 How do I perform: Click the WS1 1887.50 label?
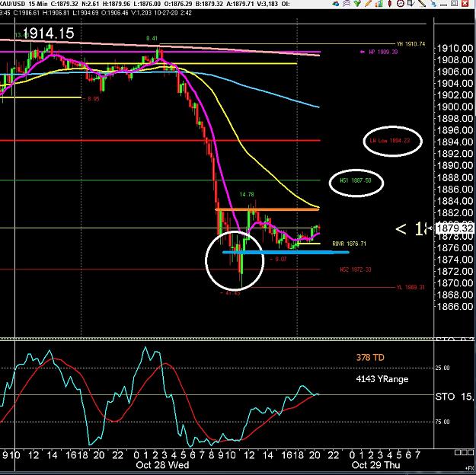[356, 180]
